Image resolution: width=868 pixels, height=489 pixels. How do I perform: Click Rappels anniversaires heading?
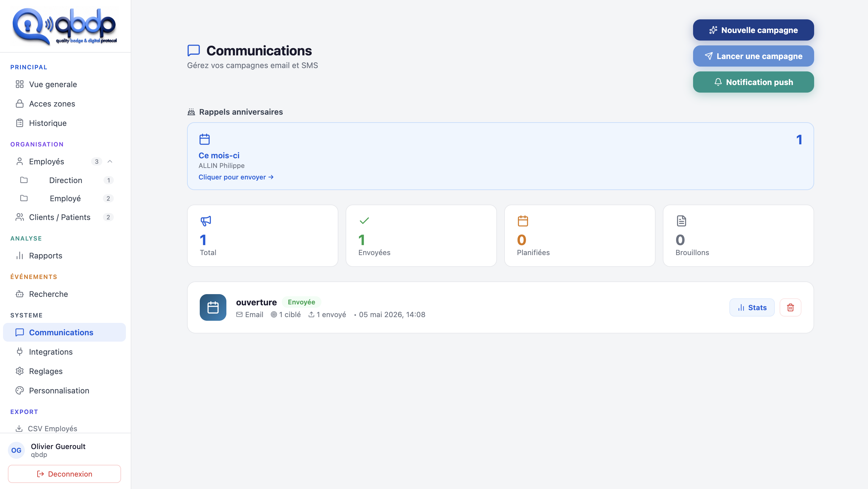pos(241,112)
